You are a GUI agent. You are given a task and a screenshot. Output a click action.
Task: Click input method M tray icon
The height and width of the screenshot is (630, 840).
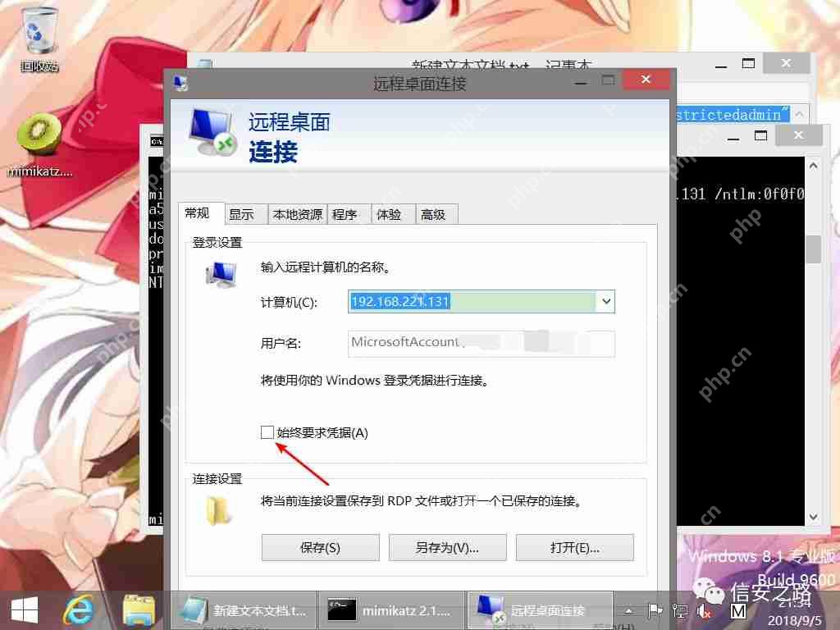coord(738,611)
